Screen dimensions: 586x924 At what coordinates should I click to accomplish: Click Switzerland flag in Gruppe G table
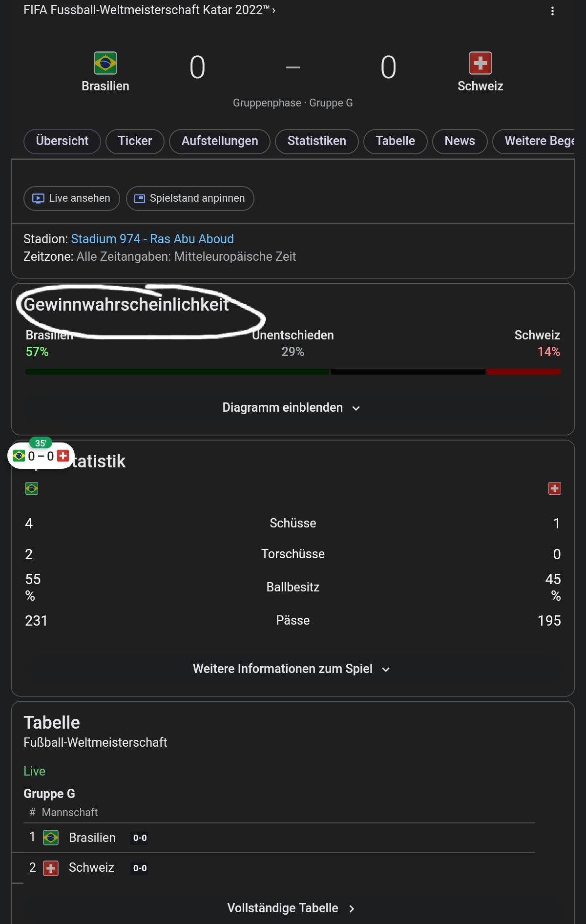[x=51, y=868]
